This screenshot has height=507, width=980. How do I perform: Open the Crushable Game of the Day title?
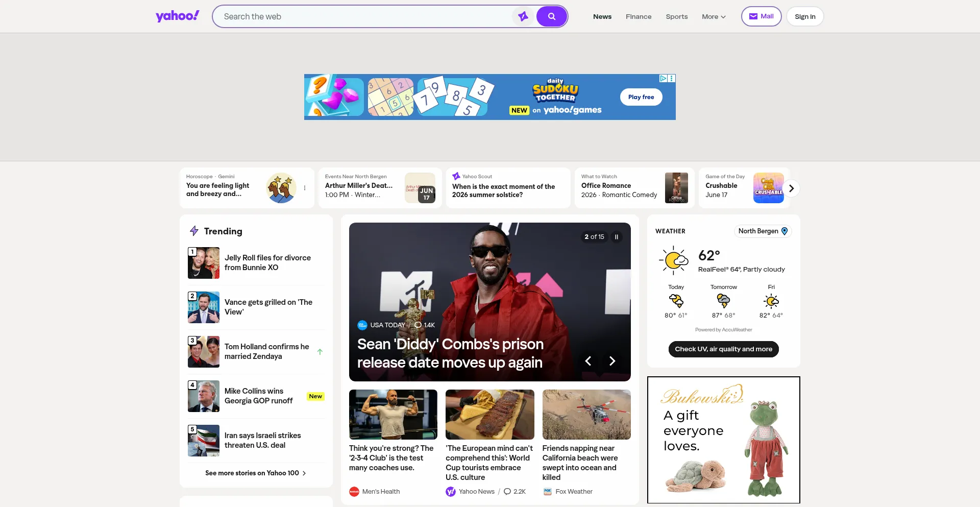pos(721,185)
